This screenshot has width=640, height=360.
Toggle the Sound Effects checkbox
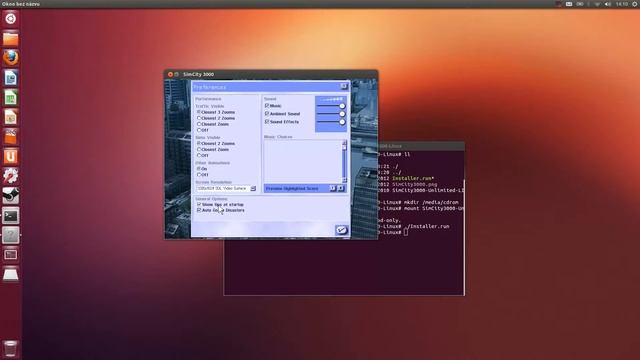(x=267, y=122)
